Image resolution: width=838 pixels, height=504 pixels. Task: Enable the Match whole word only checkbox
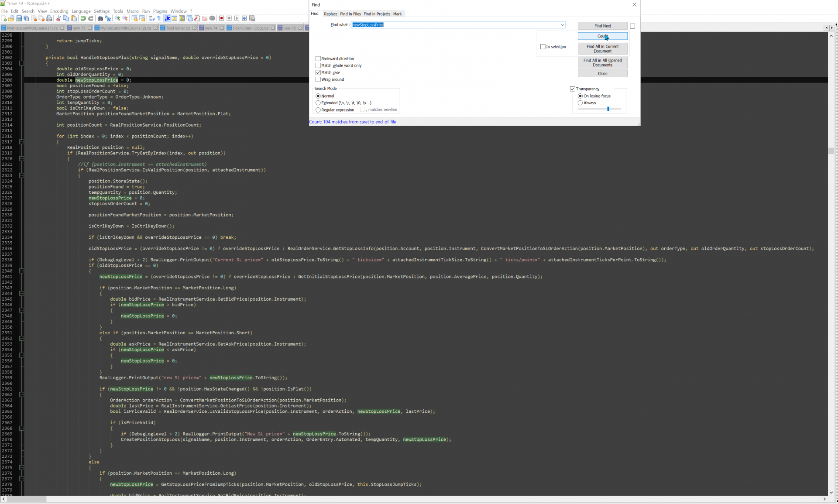(318, 65)
